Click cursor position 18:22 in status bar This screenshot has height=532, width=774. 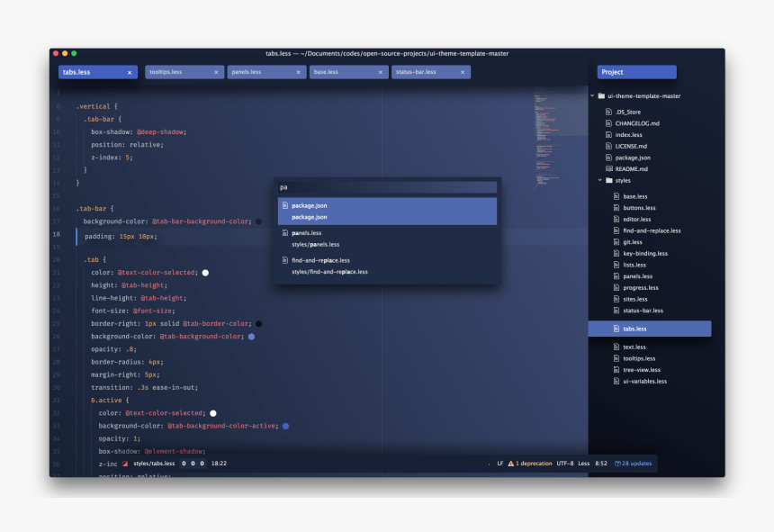[219, 464]
